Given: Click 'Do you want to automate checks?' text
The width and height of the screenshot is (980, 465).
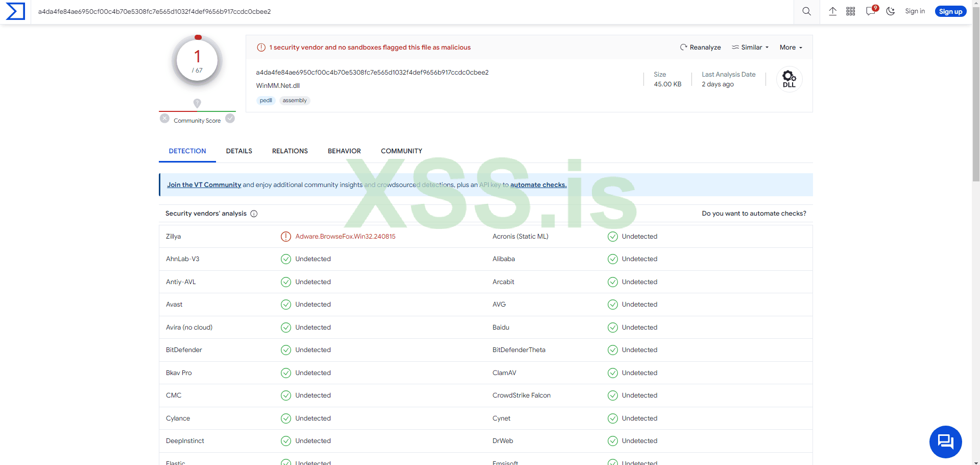Looking at the screenshot, I should tap(754, 214).
